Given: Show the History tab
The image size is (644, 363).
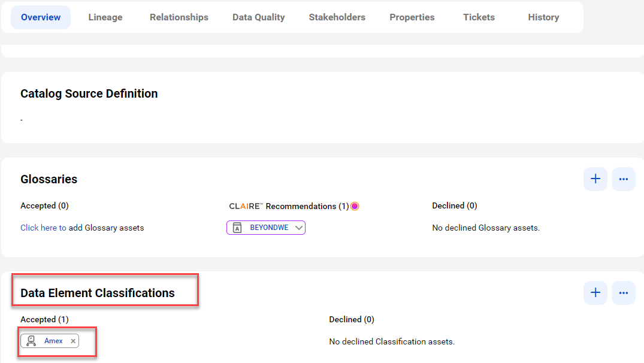Looking at the screenshot, I should pos(543,17).
